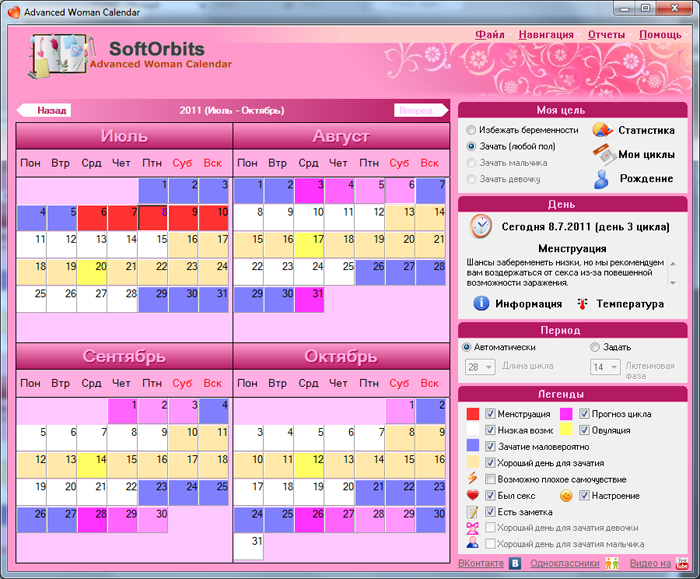Open the Статистика chart icon

(x=601, y=130)
